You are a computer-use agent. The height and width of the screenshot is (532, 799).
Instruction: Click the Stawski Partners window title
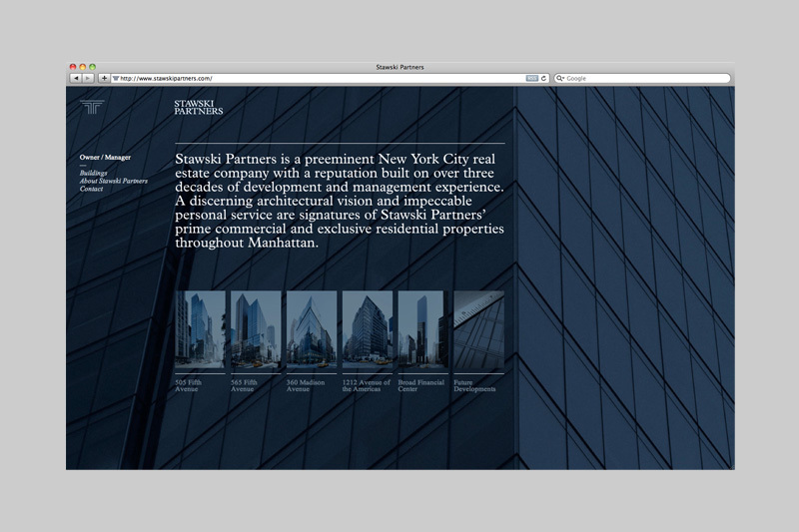click(x=400, y=67)
